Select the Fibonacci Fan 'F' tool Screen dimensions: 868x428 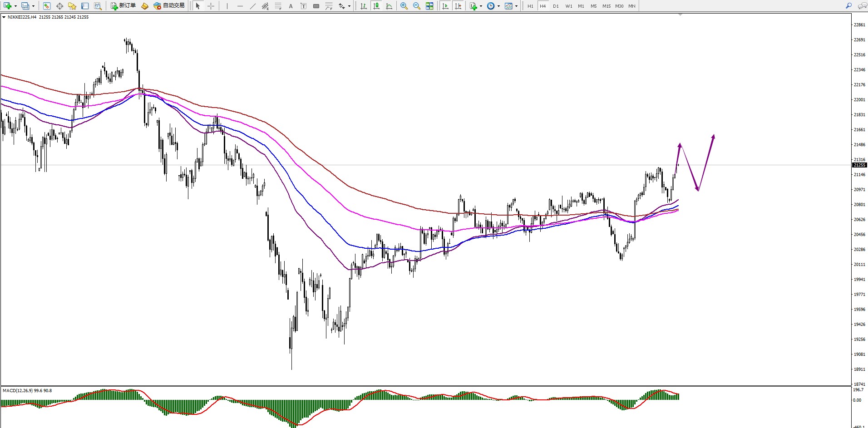[329, 6]
